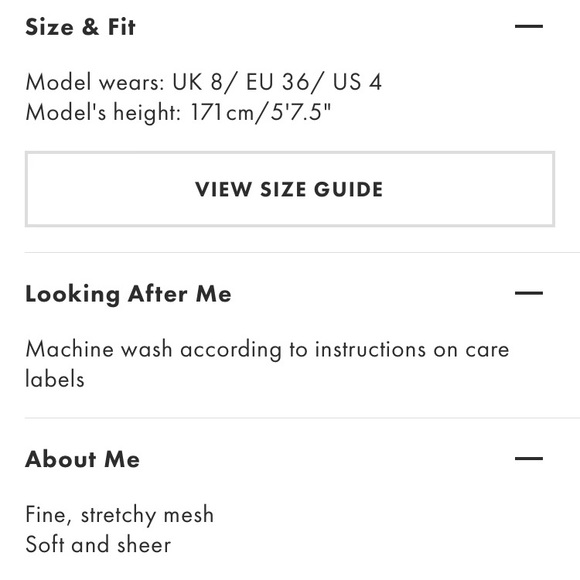
Task: Click the '171cm' height value
Action: [222, 112]
